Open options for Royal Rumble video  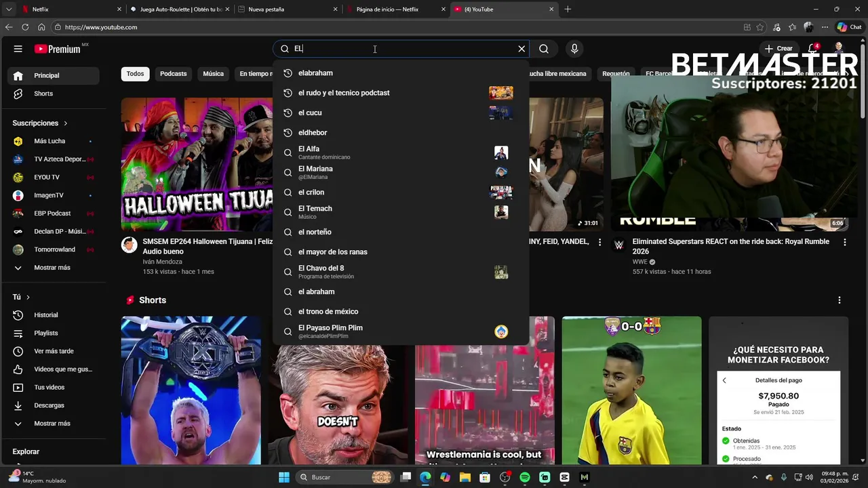pos(844,243)
